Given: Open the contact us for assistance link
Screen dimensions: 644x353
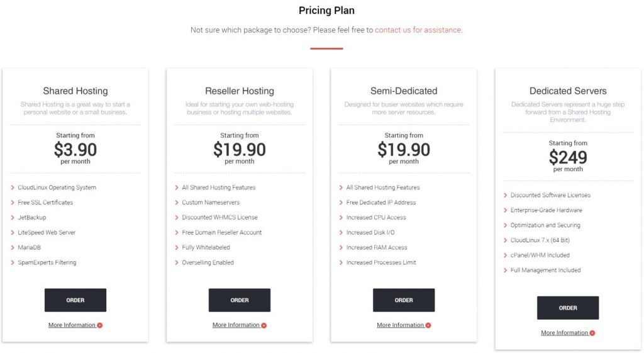Looking at the screenshot, I should click(418, 30).
